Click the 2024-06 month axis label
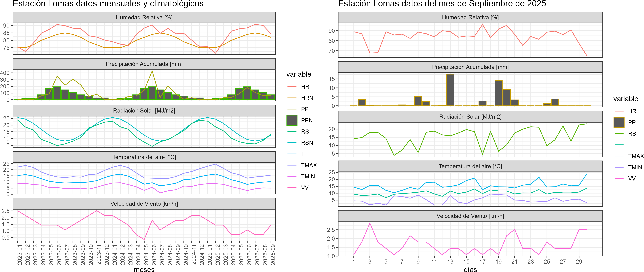644x272 pixels. coord(154,254)
